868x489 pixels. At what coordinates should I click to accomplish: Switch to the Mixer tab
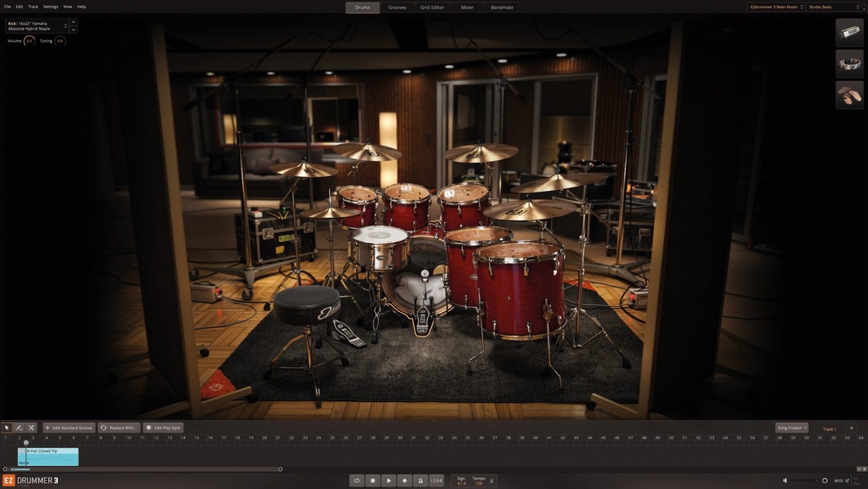tap(467, 7)
